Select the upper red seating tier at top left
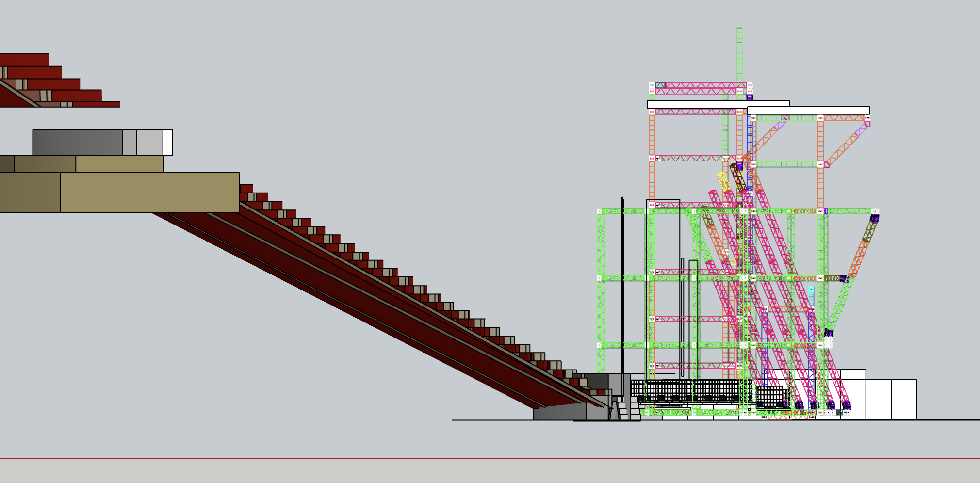 point(24,60)
